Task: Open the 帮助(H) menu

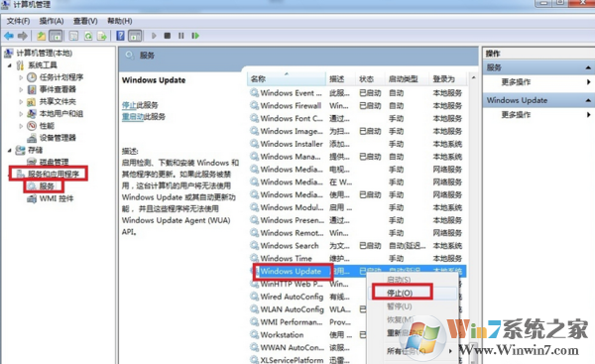Action: pyautogui.click(x=120, y=21)
